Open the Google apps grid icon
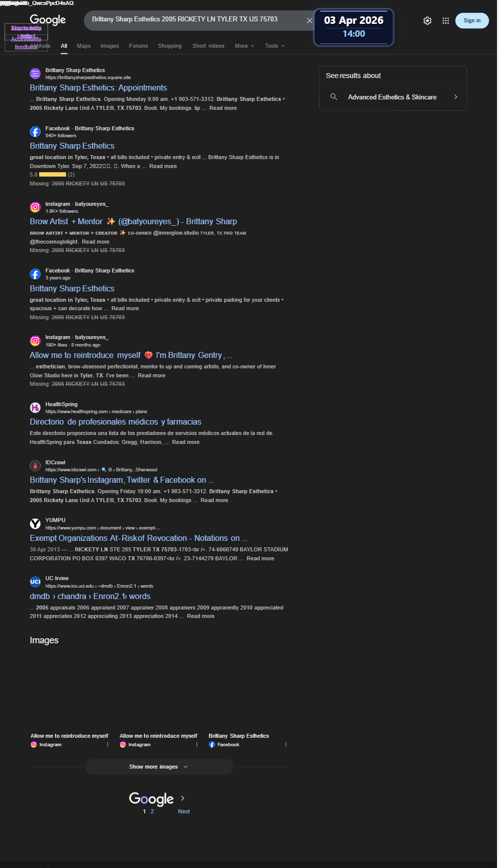This screenshot has width=503, height=868. 446,21
